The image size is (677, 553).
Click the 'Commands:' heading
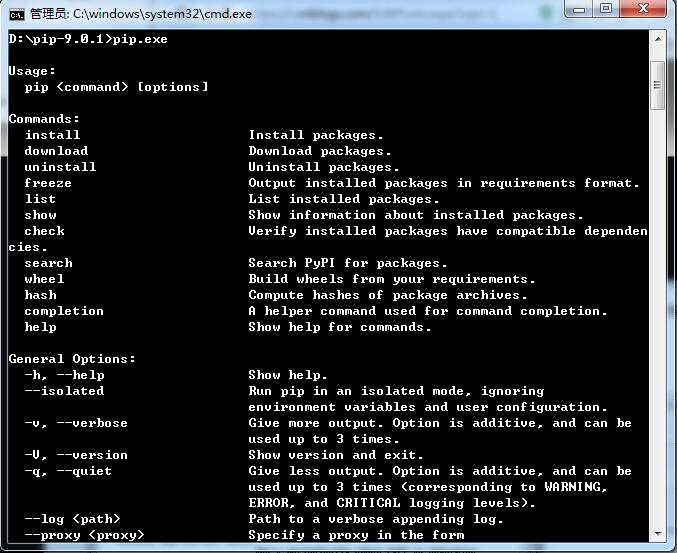click(x=44, y=119)
